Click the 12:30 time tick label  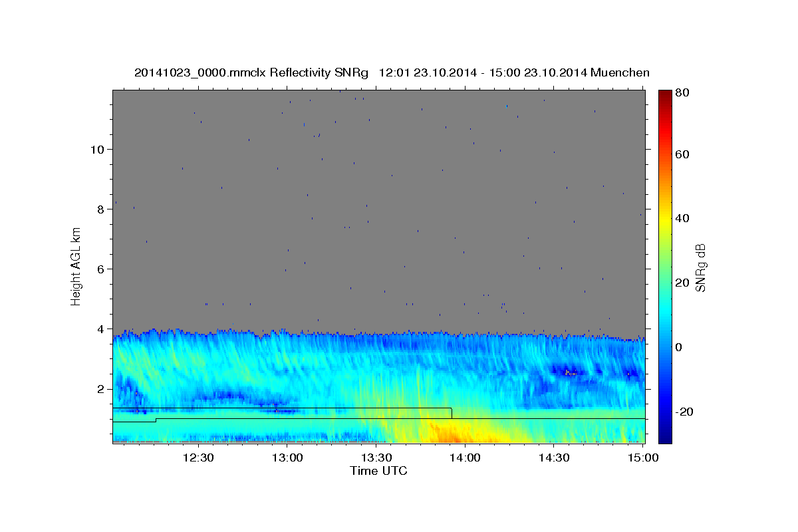point(199,458)
